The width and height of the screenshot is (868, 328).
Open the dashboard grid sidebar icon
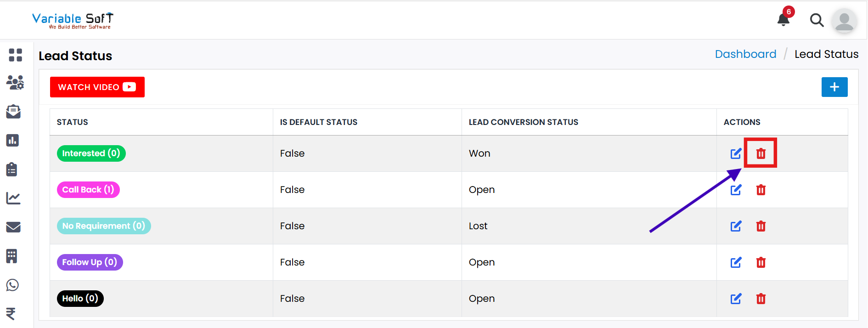click(x=15, y=55)
